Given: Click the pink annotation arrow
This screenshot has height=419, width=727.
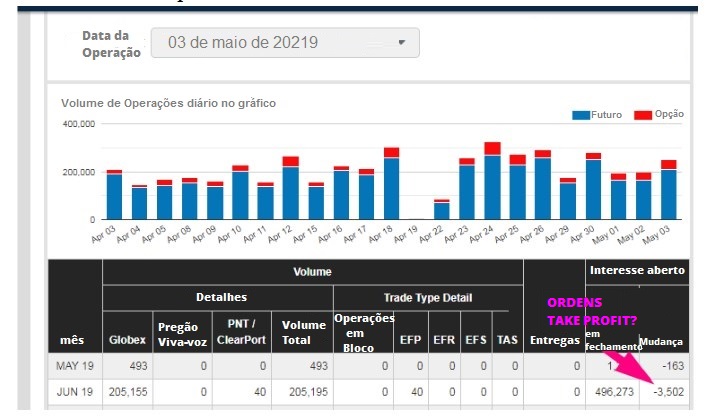Looking at the screenshot, I should pos(630,355).
